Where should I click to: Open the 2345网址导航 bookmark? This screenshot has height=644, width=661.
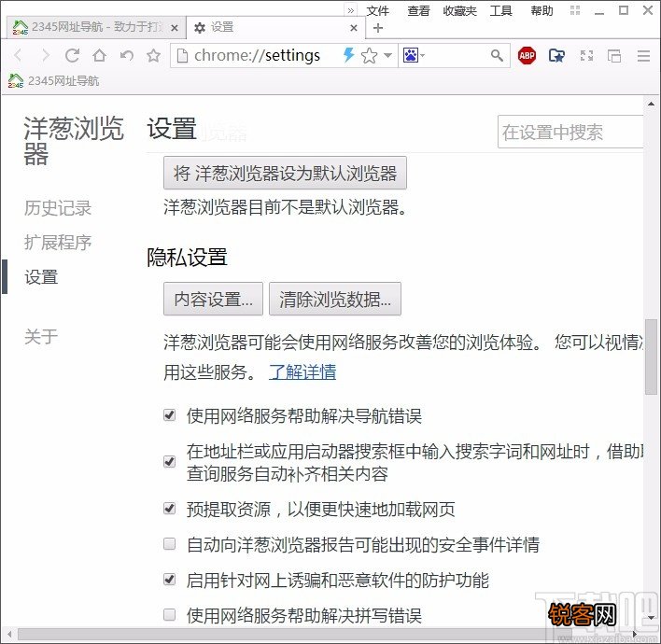click(53, 80)
